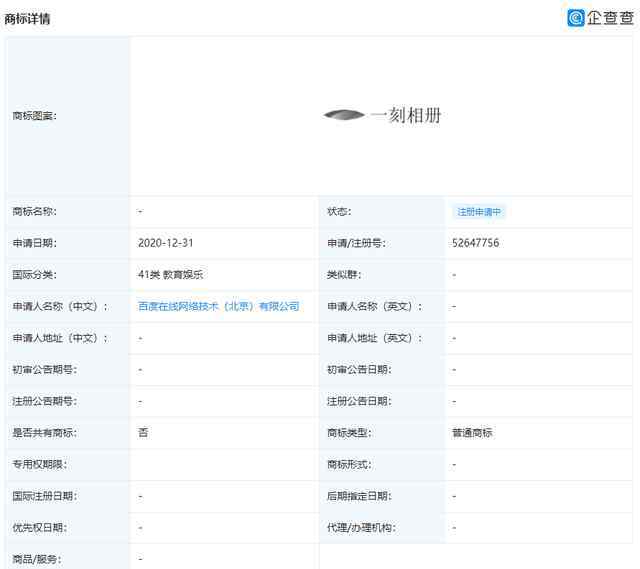This screenshot has width=640, height=569.
Task: Click the 商标类型 label
Action: point(349,433)
